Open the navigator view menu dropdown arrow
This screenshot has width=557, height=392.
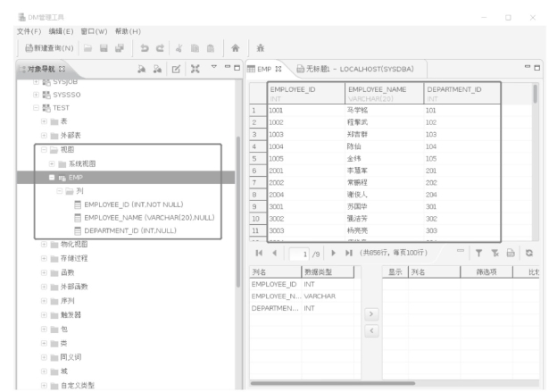(214, 66)
